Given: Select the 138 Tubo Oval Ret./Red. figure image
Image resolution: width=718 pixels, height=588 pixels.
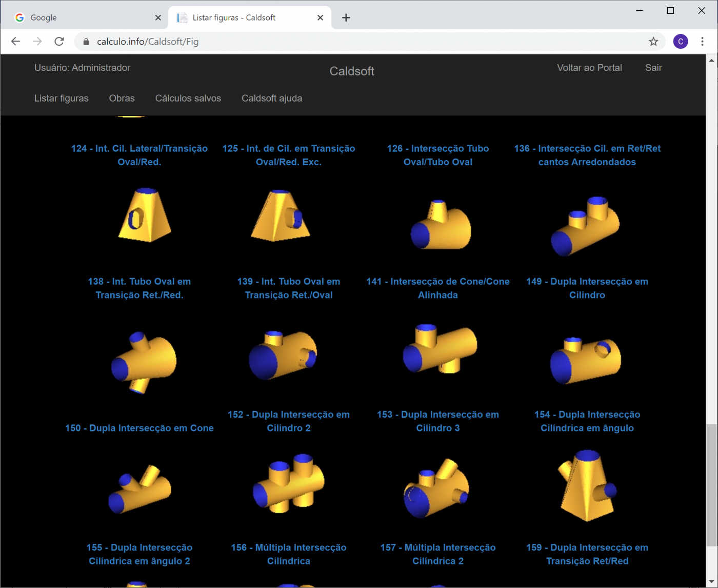Looking at the screenshot, I should pos(144,215).
